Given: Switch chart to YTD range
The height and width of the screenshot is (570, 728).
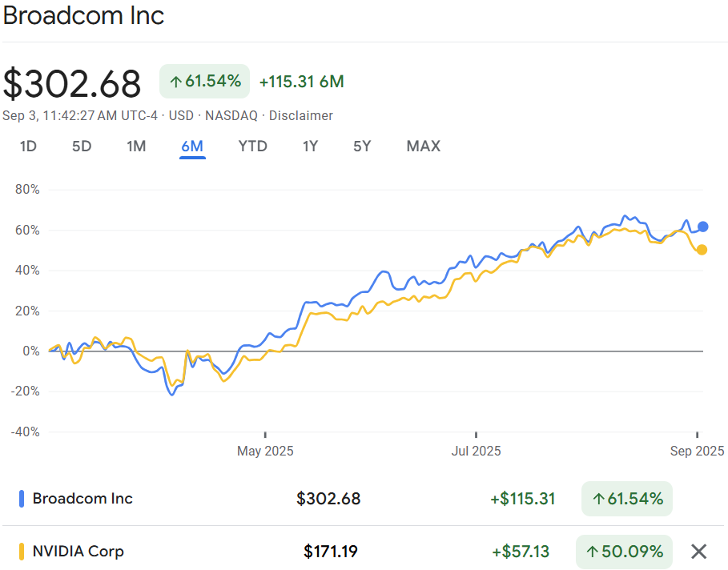Looking at the screenshot, I should 252,146.
